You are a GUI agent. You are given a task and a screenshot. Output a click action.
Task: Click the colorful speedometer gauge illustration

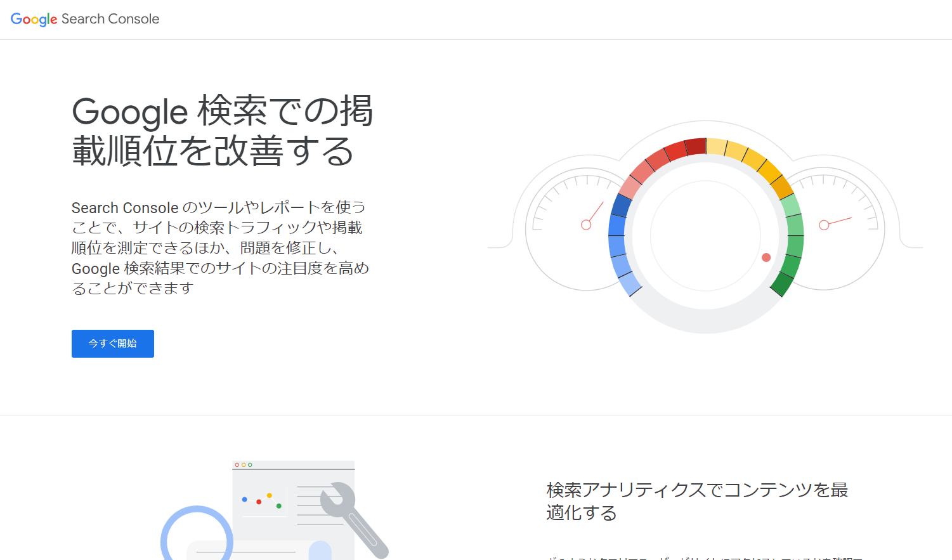coord(705,227)
